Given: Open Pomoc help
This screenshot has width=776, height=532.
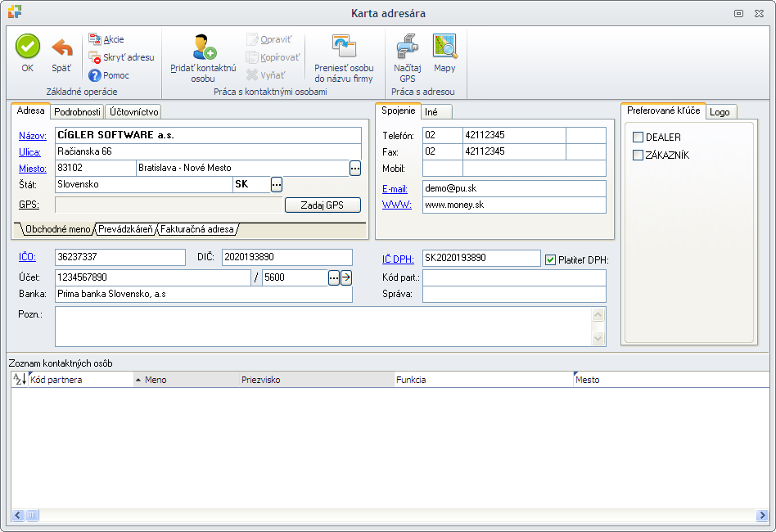Looking at the screenshot, I should (x=109, y=75).
